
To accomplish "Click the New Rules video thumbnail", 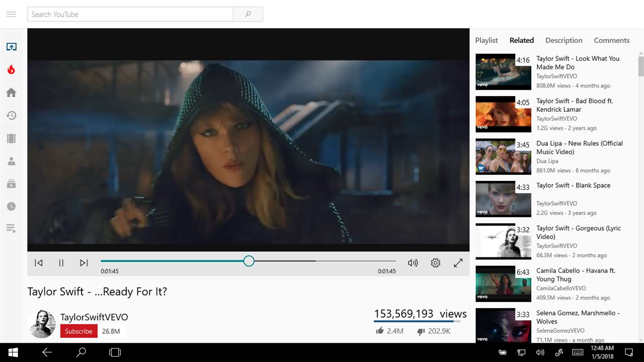I will (503, 156).
